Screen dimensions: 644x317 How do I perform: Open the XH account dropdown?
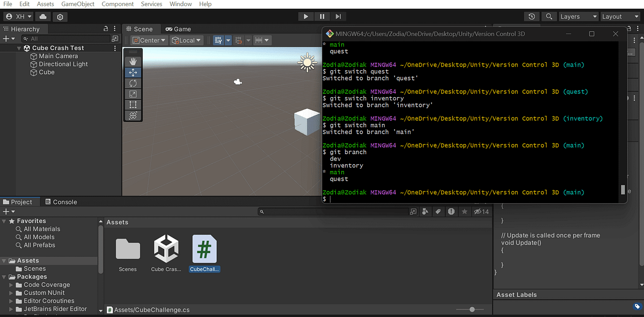(19, 17)
